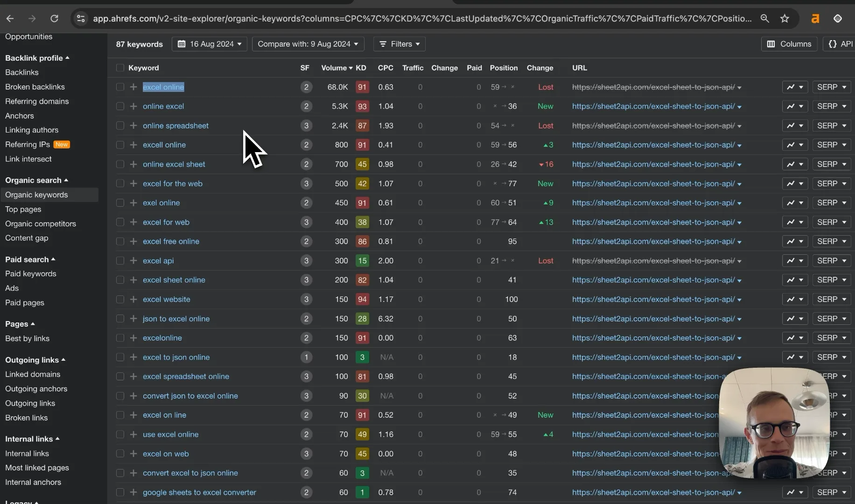Viewport: 855px width, 504px height.
Task: Open URL link for 'excel sheet online' row
Action: pos(653,280)
